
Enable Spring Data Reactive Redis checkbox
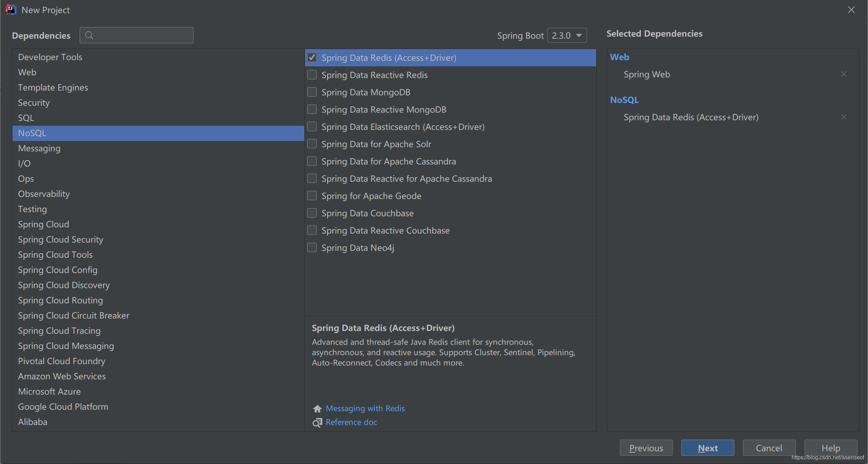point(312,75)
